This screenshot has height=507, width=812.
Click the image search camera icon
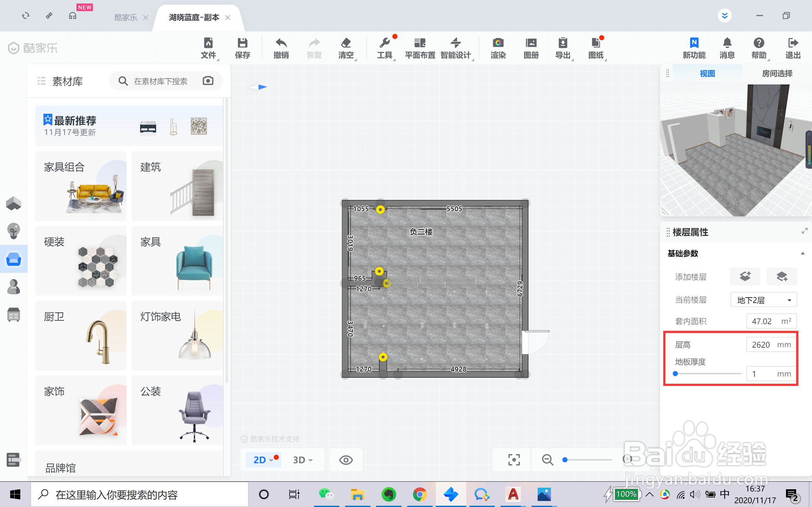(208, 81)
